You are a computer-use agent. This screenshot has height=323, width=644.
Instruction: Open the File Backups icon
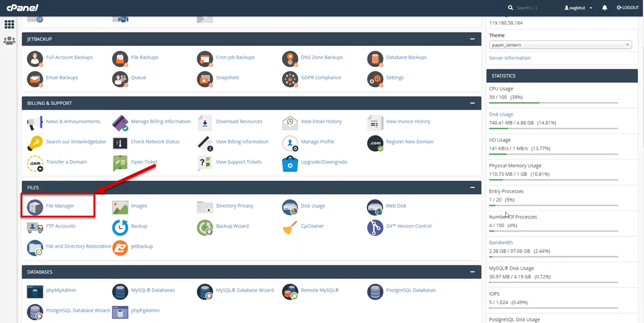(x=120, y=59)
